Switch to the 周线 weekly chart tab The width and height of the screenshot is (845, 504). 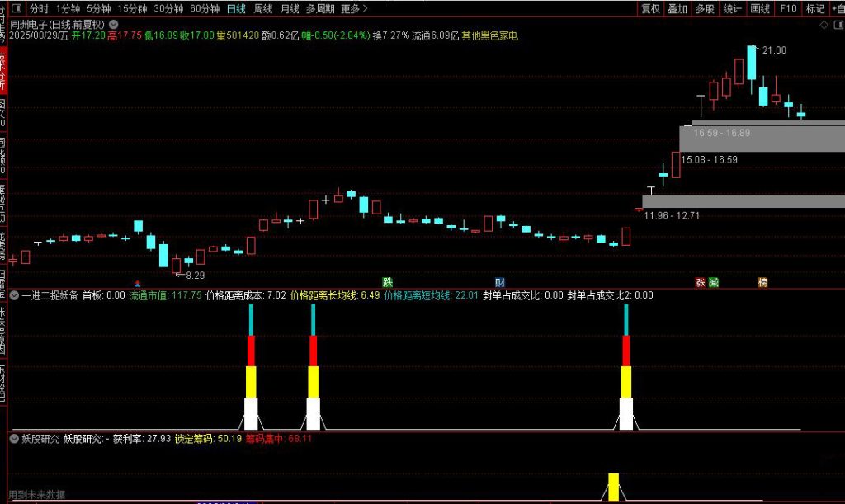point(263,9)
